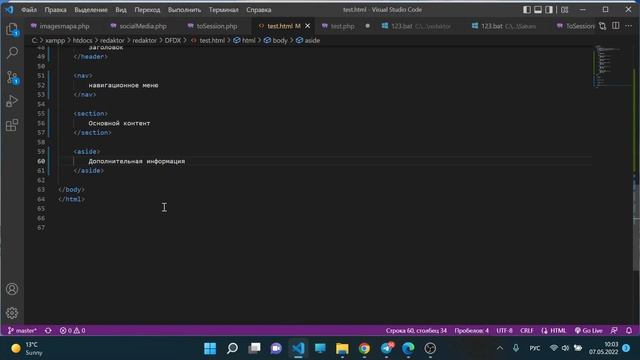This screenshot has width=640, height=360.
Task: Open Вид menu
Action: 121,9
